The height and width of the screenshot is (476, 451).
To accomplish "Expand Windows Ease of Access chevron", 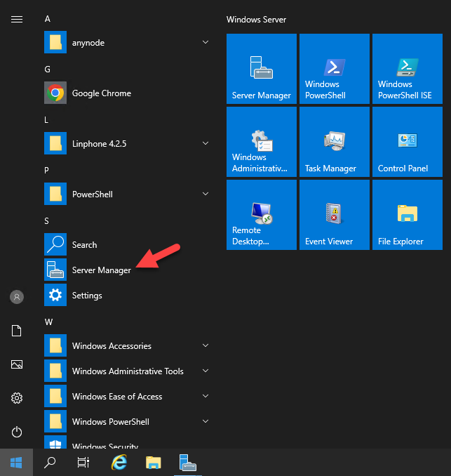I will click(206, 396).
